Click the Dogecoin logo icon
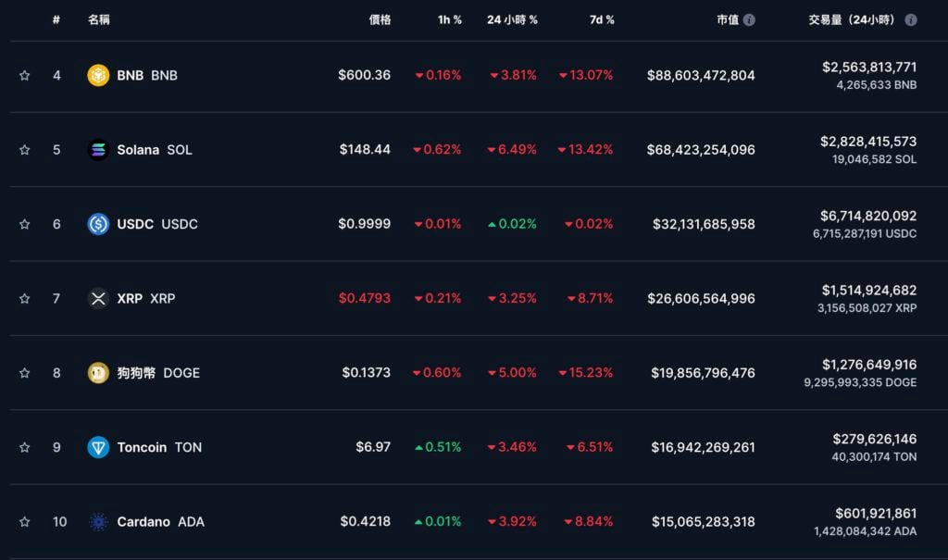 [98, 373]
